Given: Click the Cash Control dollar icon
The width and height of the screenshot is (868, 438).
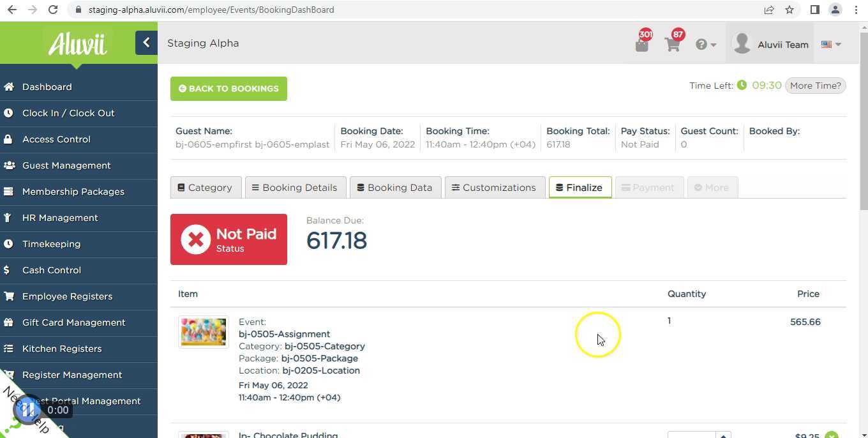Looking at the screenshot, I should [x=9, y=269].
